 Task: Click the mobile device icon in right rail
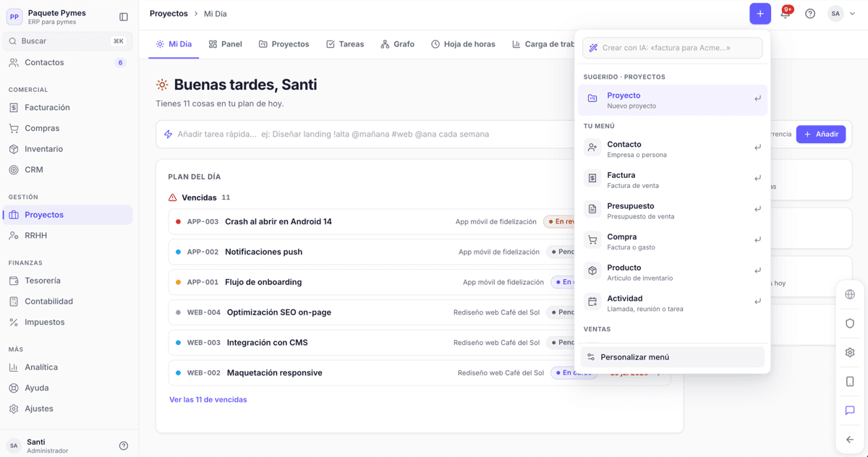(850, 381)
